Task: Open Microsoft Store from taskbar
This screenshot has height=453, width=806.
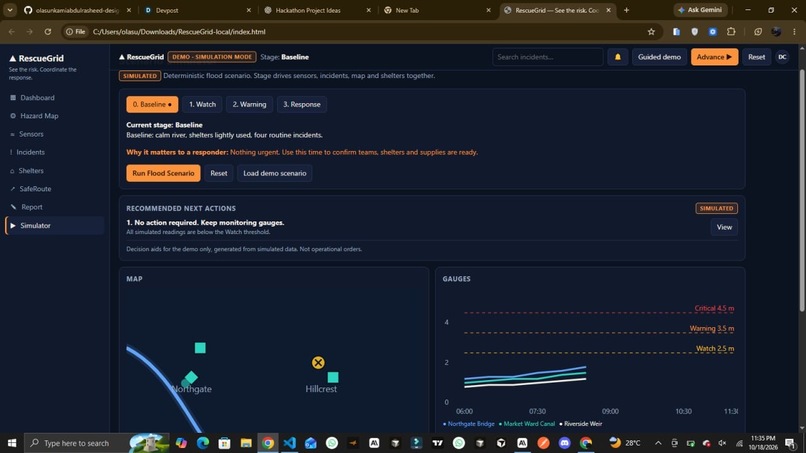Action: point(224,443)
